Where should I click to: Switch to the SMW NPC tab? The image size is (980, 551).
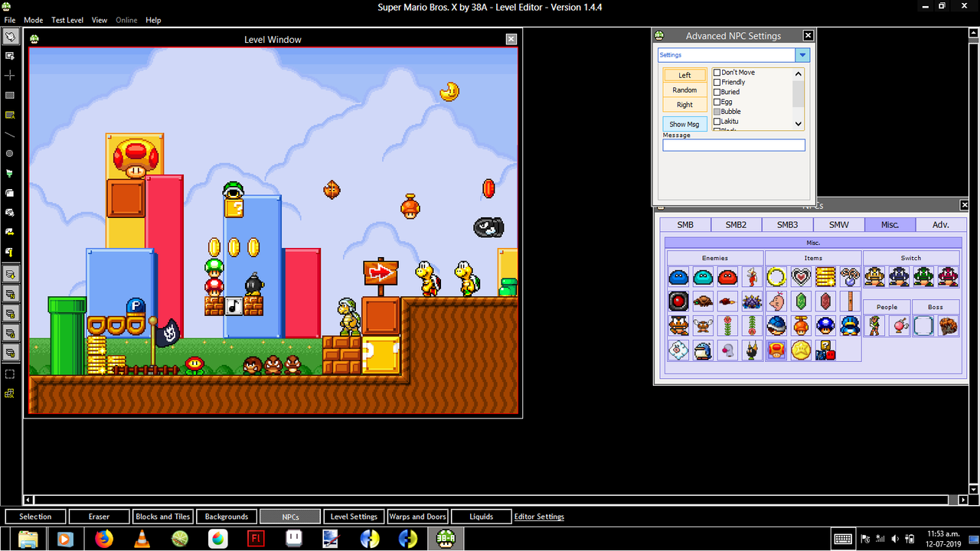[x=839, y=224]
